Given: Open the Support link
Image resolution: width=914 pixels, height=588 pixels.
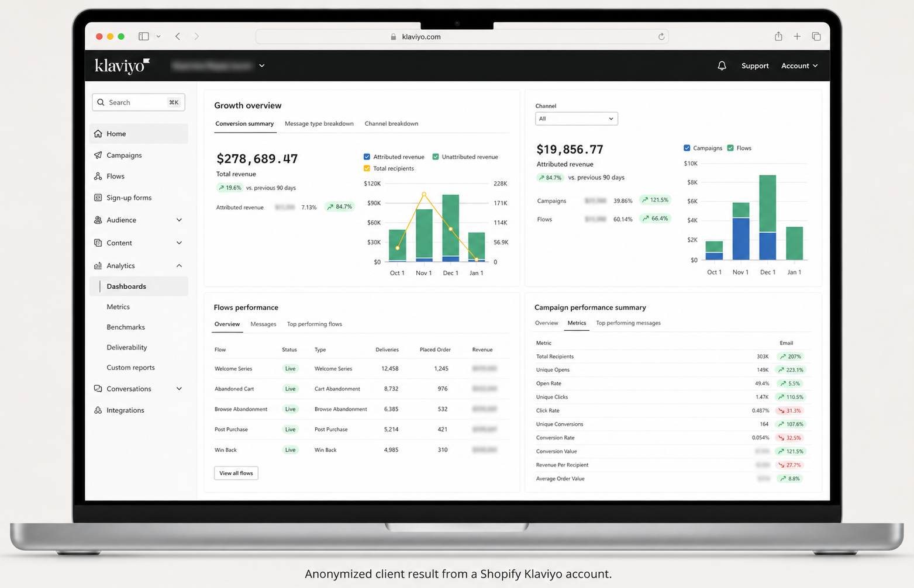Looking at the screenshot, I should pyautogui.click(x=755, y=65).
